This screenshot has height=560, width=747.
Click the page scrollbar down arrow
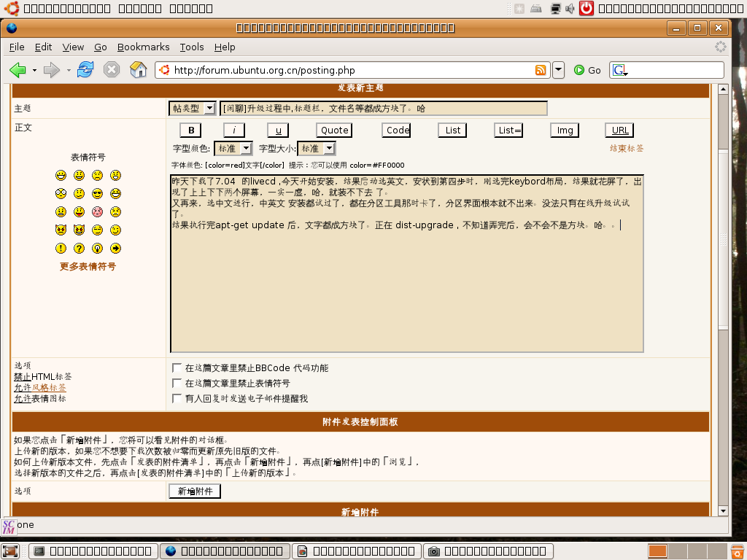723,511
